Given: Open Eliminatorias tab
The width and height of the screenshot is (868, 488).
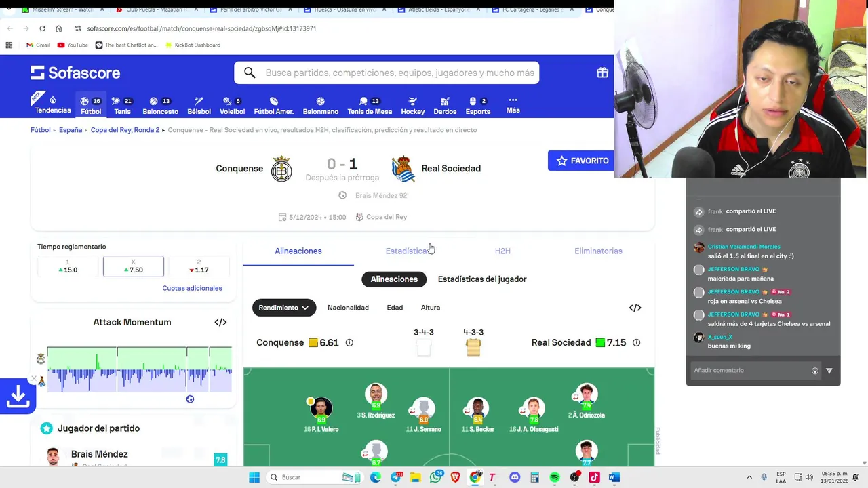Looking at the screenshot, I should (x=598, y=251).
